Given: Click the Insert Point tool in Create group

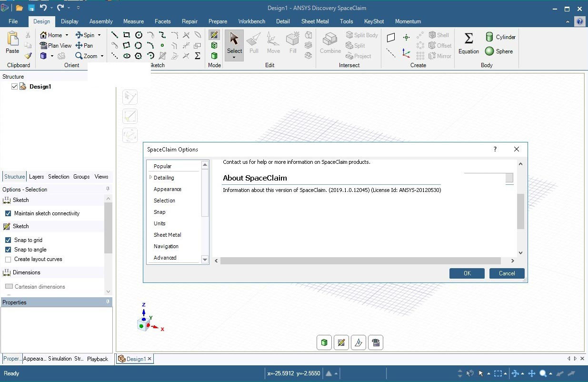Looking at the screenshot, I should click(x=406, y=38).
